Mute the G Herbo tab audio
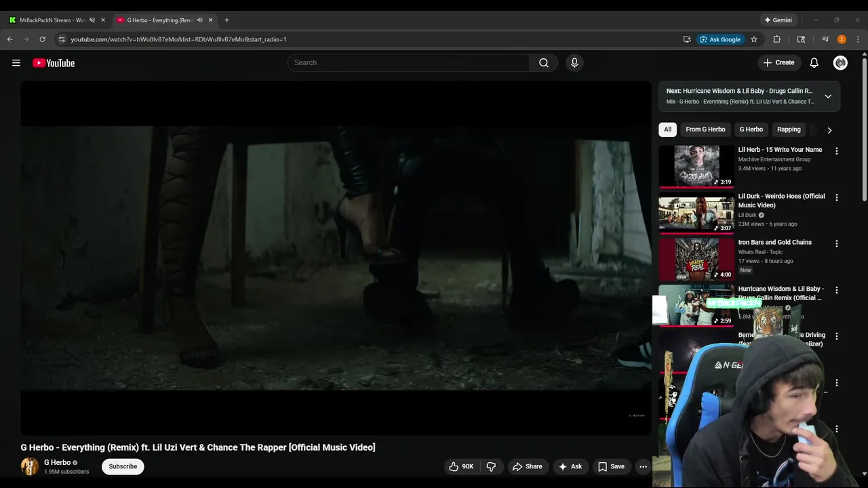 (199, 20)
